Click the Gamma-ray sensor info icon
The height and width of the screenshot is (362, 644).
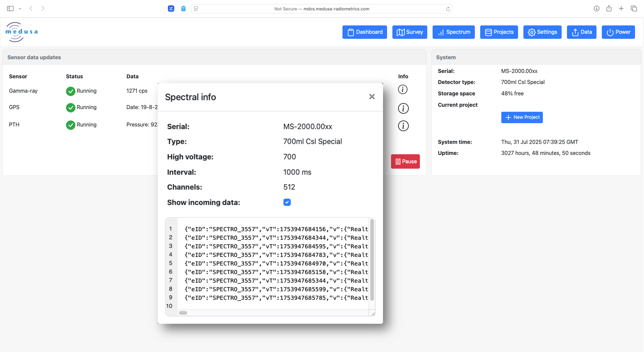(x=402, y=89)
